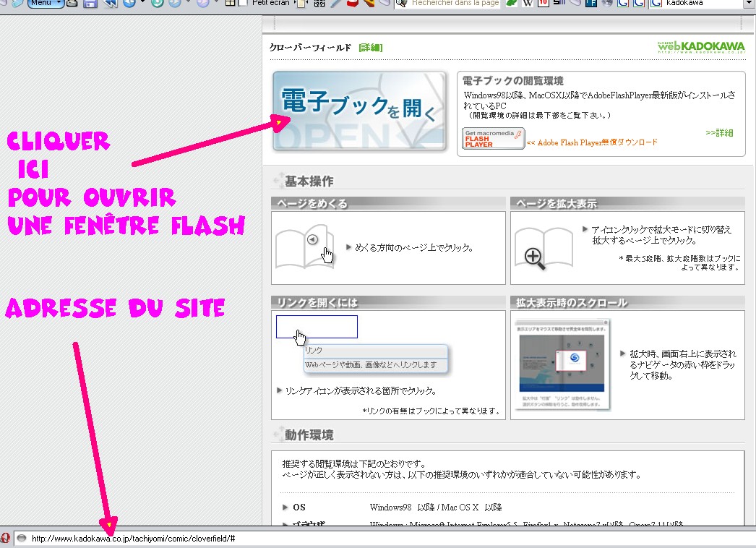Click the page-turning book illustration
Image resolution: width=756 pixels, height=548 pixels.
click(305, 247)
